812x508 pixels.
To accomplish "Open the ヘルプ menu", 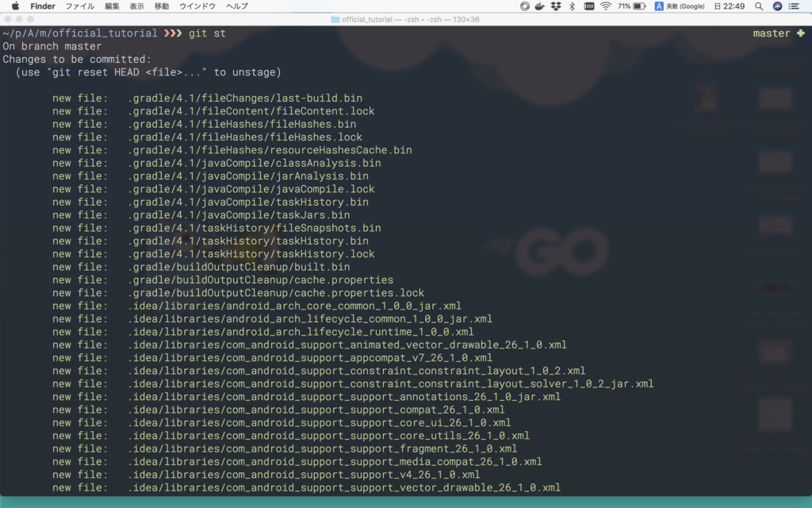I will coord(237,6).
